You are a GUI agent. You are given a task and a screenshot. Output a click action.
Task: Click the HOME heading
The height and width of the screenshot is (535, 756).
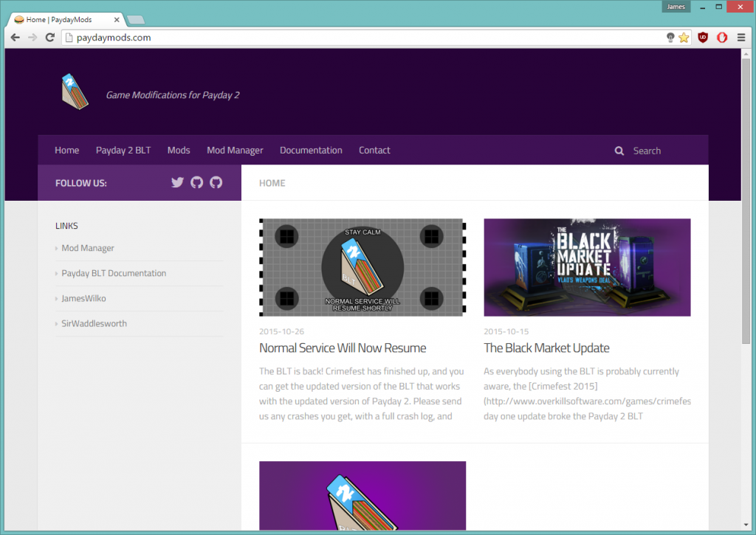(272, 183)
